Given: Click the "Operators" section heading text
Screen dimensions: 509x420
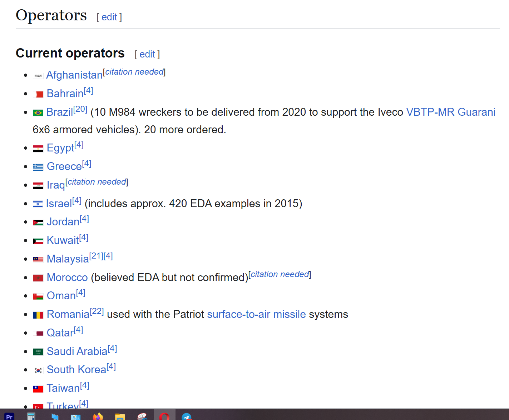Looking at the screenshot, I should [x=51, y=15].
